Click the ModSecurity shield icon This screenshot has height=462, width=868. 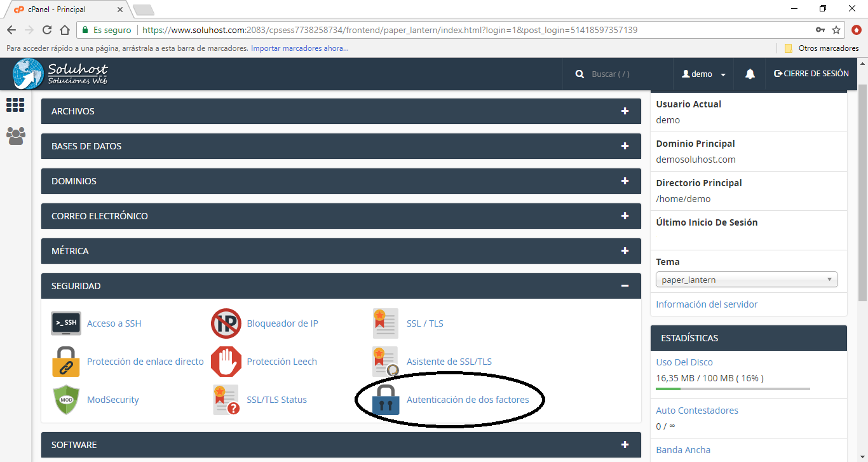66,400
